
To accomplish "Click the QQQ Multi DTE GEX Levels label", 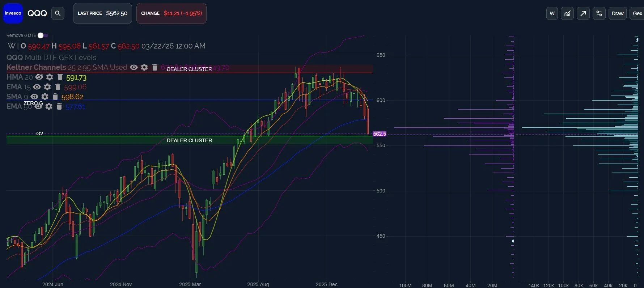I will point(51,58).
